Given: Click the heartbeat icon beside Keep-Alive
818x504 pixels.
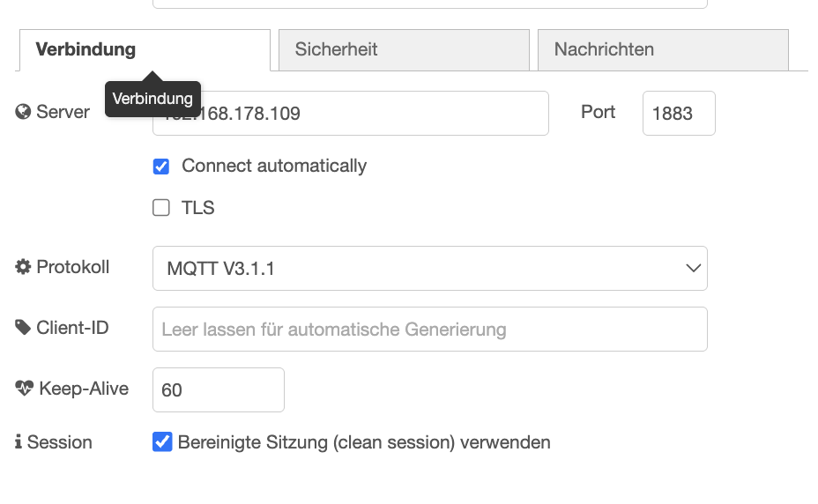Looking at the screenshot, I should 24,389.
